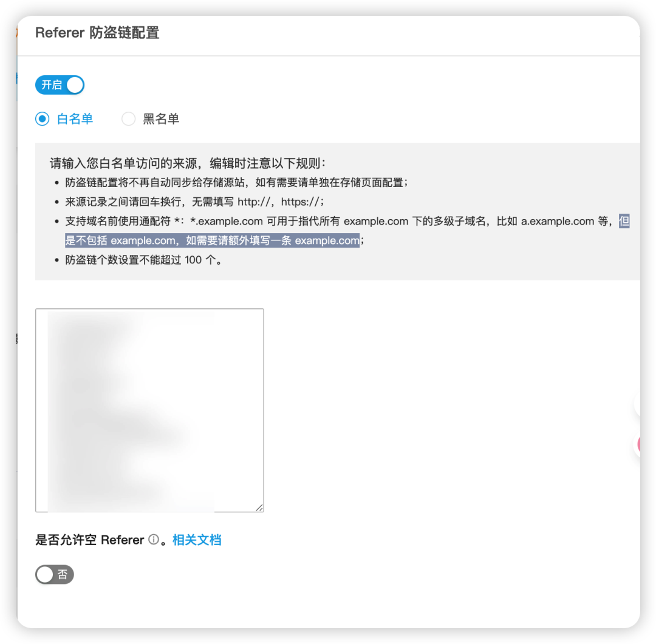Focus the whitelist sources text area
The height and width of the screenshot is (644, 656).
pyautogui.click(x=149, y=410)
